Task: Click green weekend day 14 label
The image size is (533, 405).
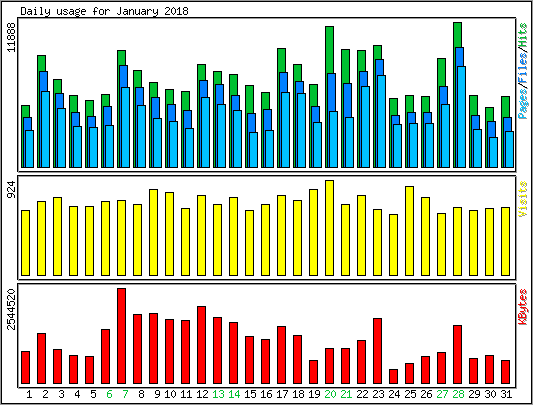Action: point(234,394)
